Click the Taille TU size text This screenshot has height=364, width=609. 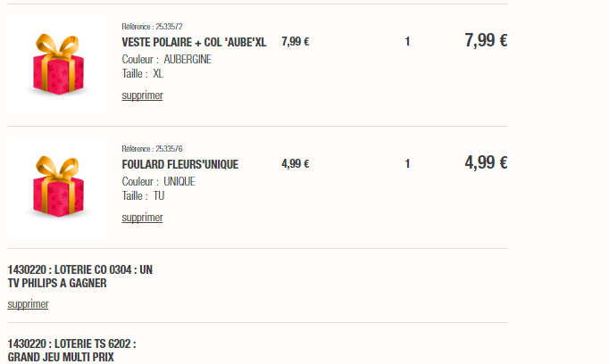[x=143, y=196]
